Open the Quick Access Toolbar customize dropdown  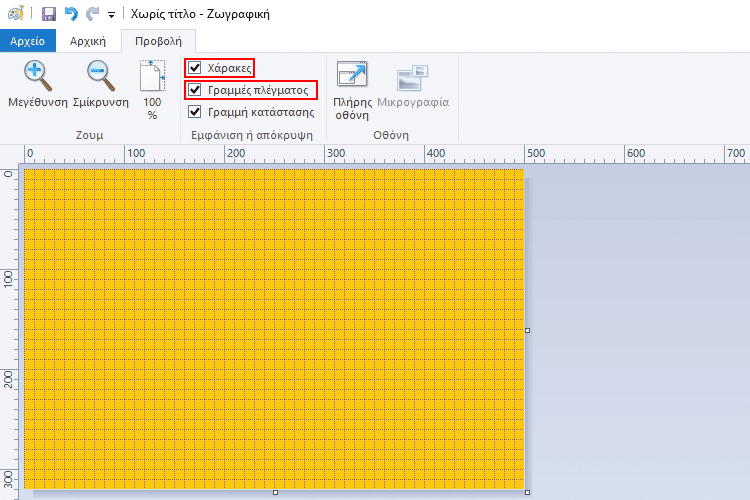pyautogui.click(x=111, y=15)
